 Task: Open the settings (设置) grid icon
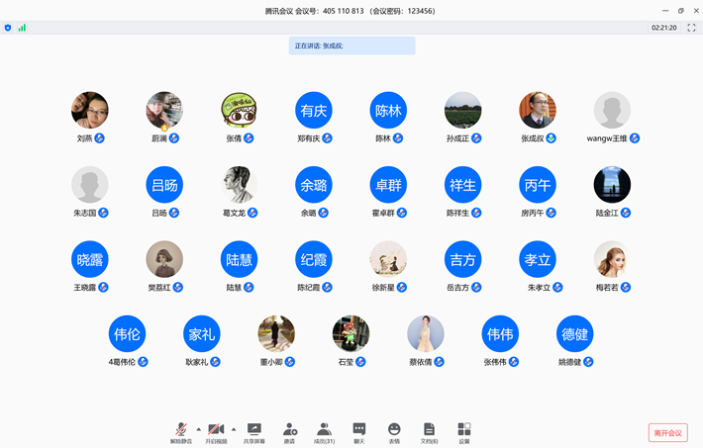464,429
